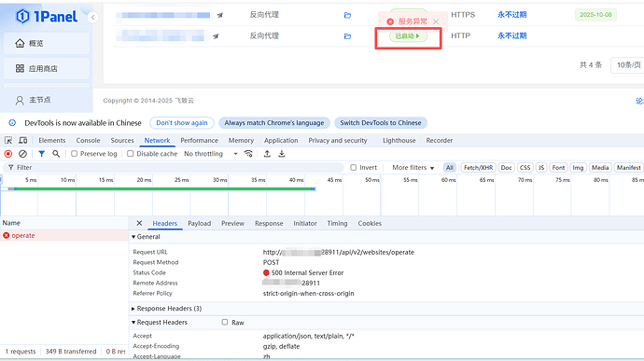Open network conditions wifi icon

pos(248,154)
